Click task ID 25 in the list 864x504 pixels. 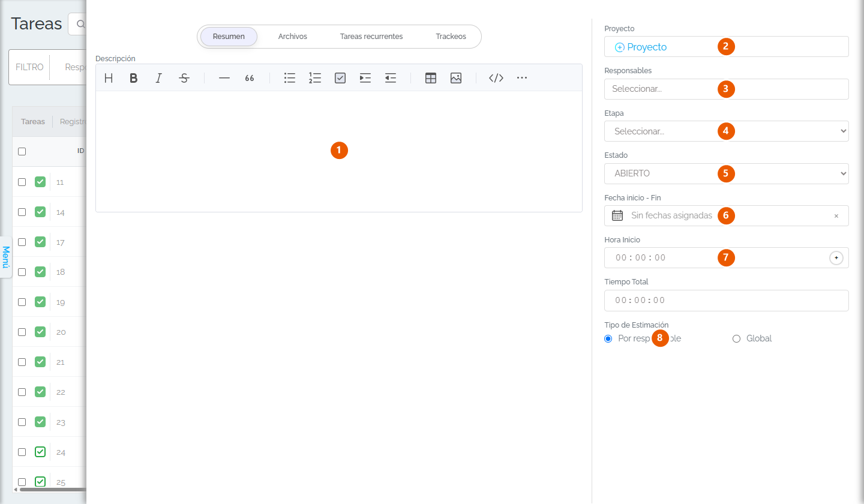61,482
